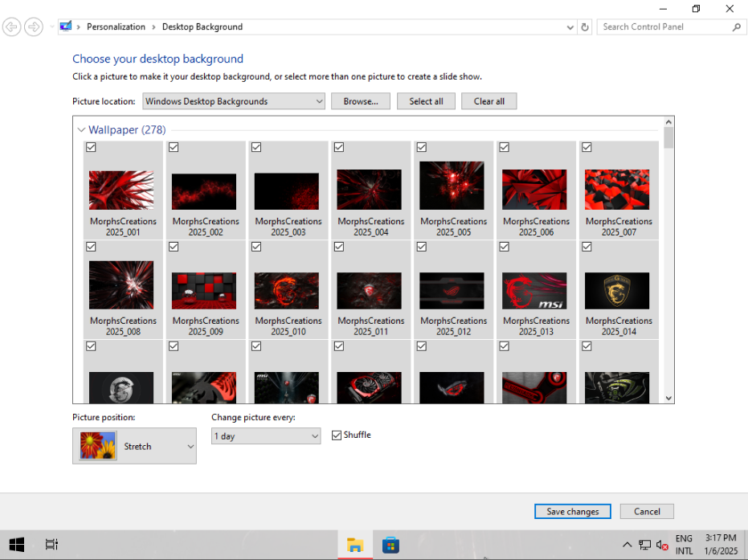Open the Windows Start menu
This screenshot has width=748, height=560.
click(x=17, y=544)
